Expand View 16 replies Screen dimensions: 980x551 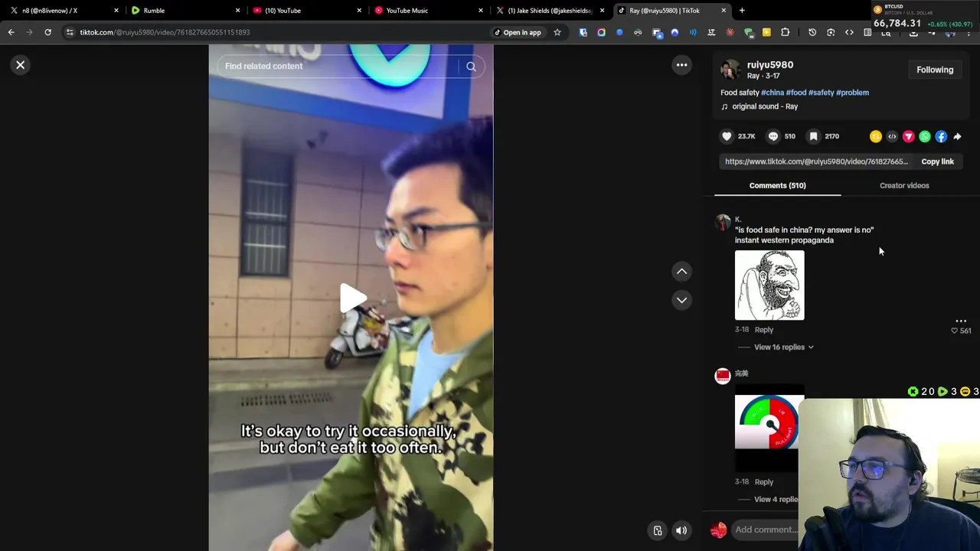click(x=783, y=347)
